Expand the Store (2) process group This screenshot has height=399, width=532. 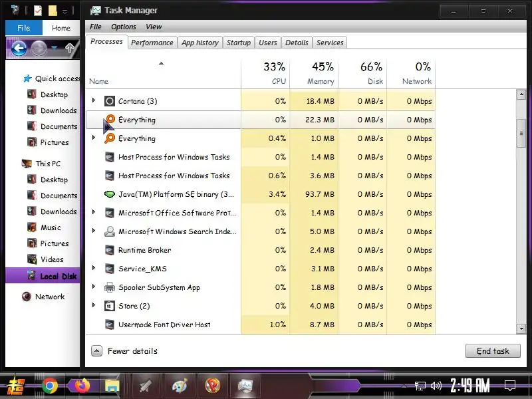pos(94,305)
